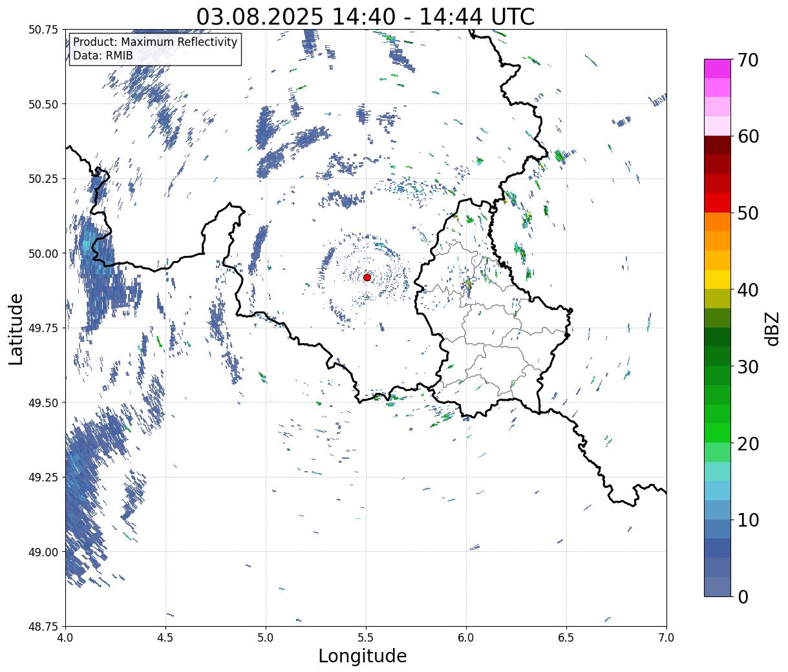Click the latitude tick label 50.00

pyautogui.click(x=43, y=253)
